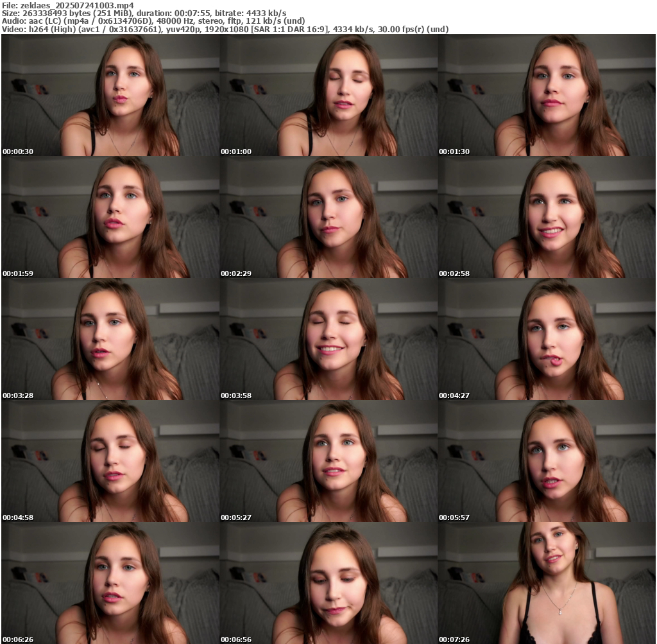657x644 pixels.
Task: Click the Audio codec details line
Action: 154,21
